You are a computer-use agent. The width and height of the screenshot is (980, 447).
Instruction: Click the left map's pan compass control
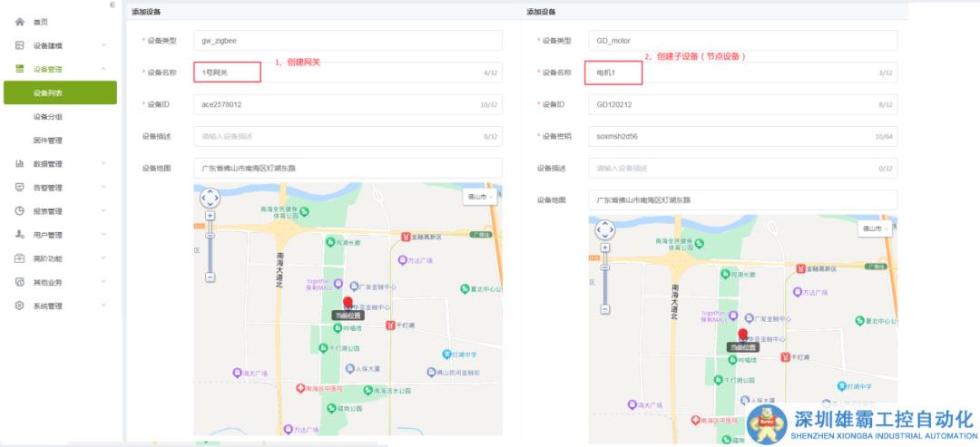(x=210, y=198)
